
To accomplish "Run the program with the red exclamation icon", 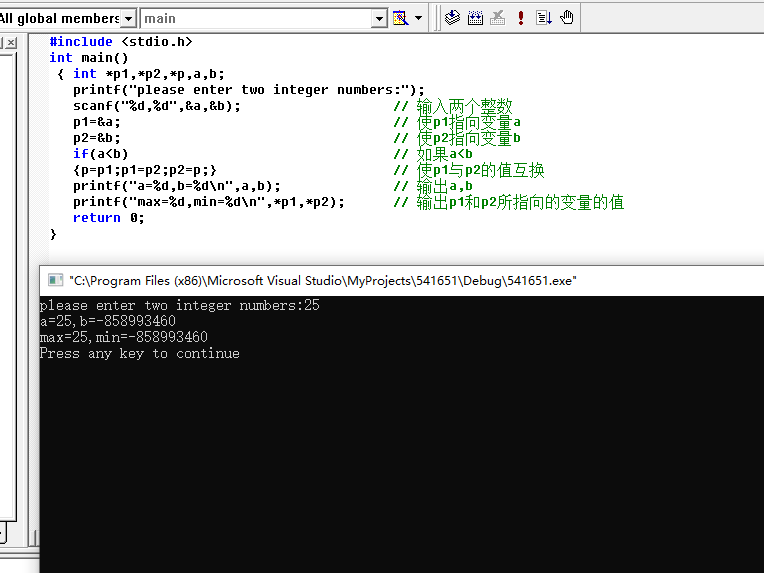I will tap(521, 18).
